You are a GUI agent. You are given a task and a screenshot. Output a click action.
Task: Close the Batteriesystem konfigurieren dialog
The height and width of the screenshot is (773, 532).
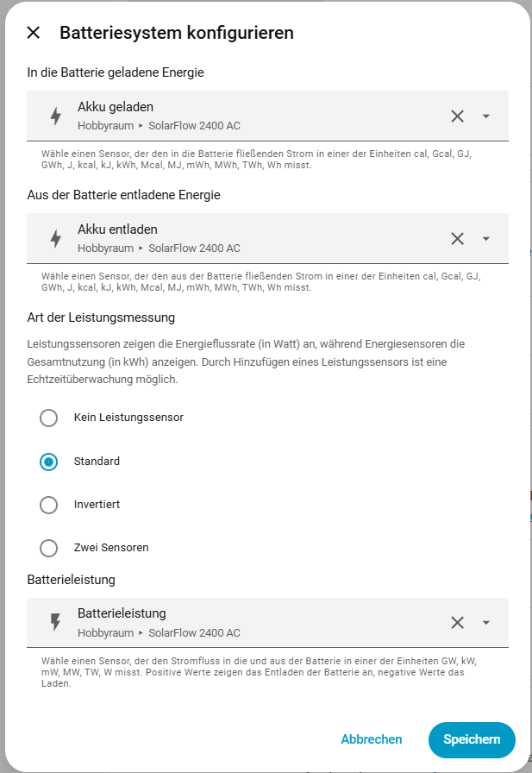click(x=34, y=33)
